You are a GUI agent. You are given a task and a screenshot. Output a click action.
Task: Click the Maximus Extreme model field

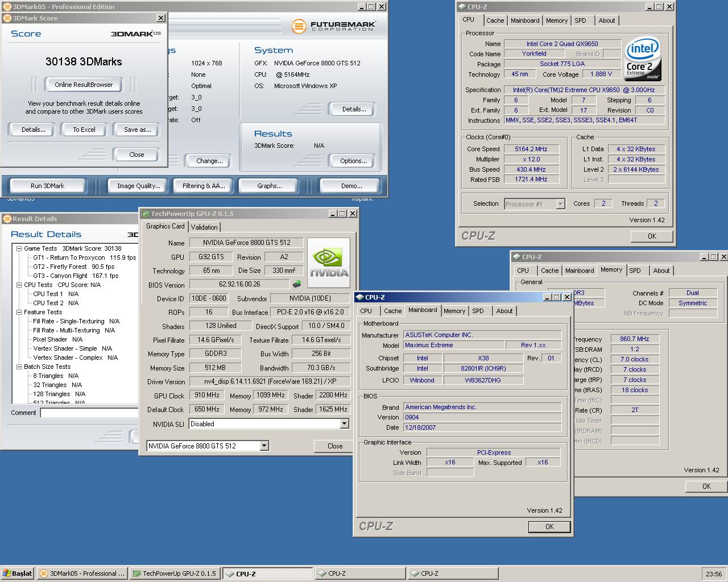(454, 345)
